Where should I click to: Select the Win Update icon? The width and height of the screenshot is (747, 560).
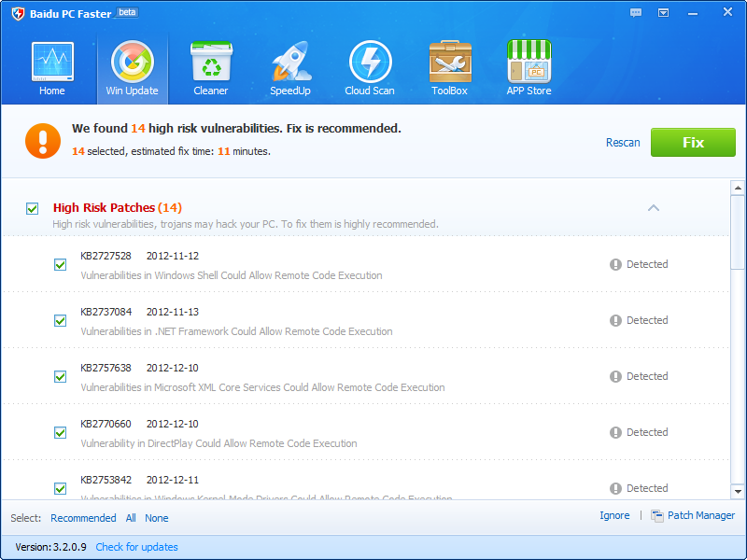pyautogui.click(x=132, y=67)
